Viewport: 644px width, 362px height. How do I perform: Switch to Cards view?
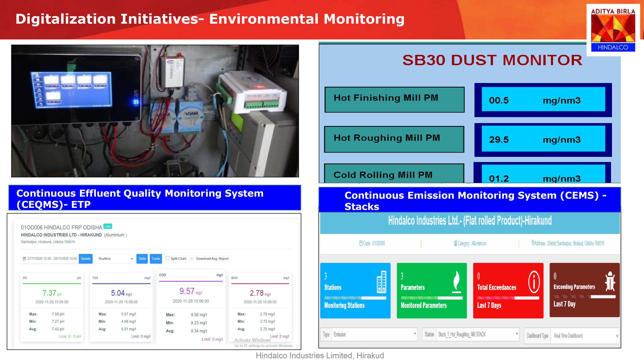pos(156,259)
